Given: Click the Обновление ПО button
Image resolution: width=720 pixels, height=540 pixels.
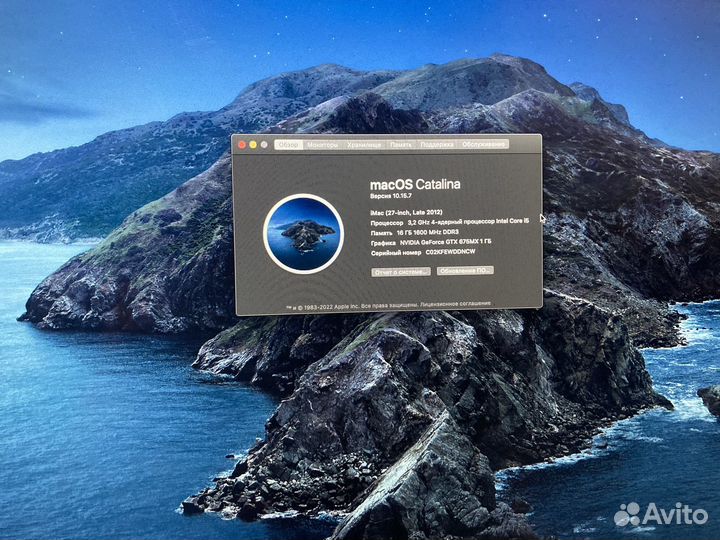Looking at the screenshot, I should point(465,270).
